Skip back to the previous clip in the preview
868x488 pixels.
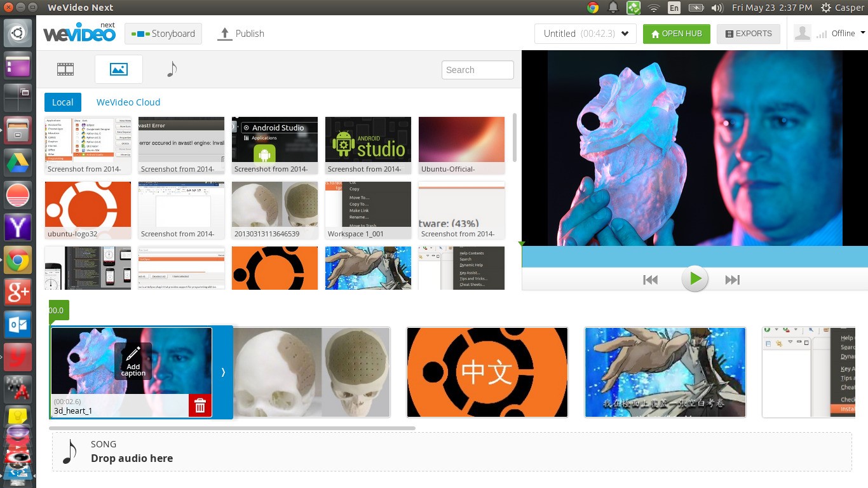coord(650,280)
